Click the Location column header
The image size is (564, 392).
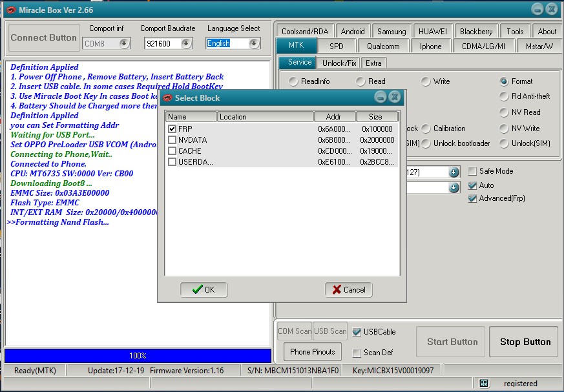[x=266, y=116]
